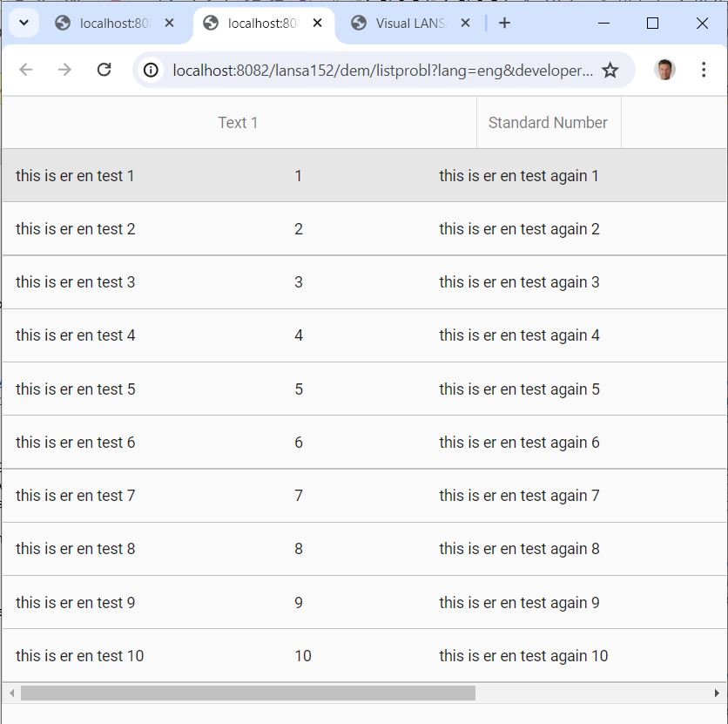
Task: Select cell "this is er en test again 8"
Action: [519, 549]
